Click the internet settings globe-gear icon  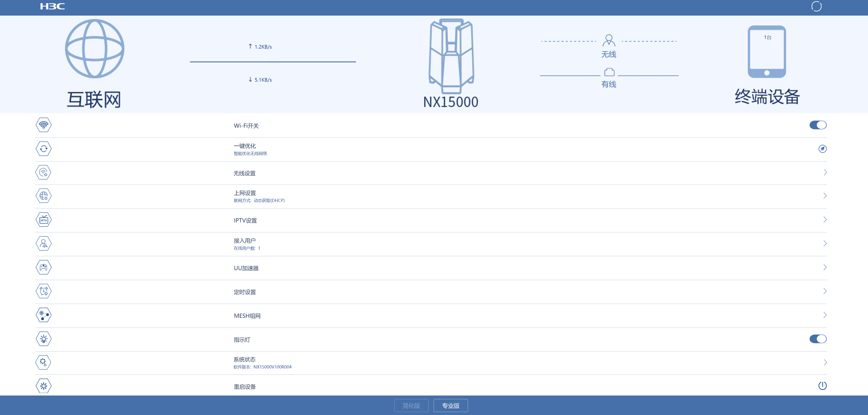44,196
